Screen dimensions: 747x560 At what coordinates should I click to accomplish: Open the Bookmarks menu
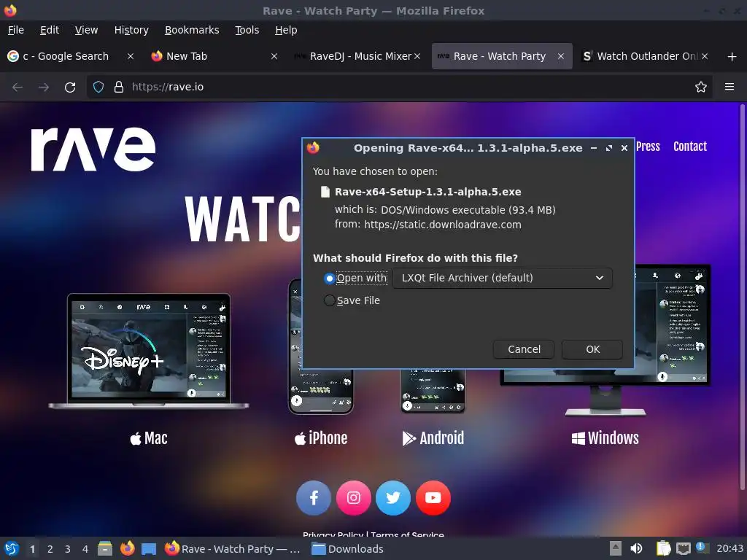pos(192,30)
